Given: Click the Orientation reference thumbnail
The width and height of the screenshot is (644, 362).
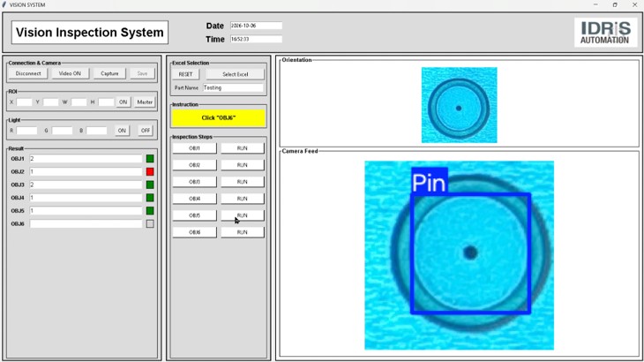Looking at the screenshot, I should pyautogui.click(x=459, y=105).
